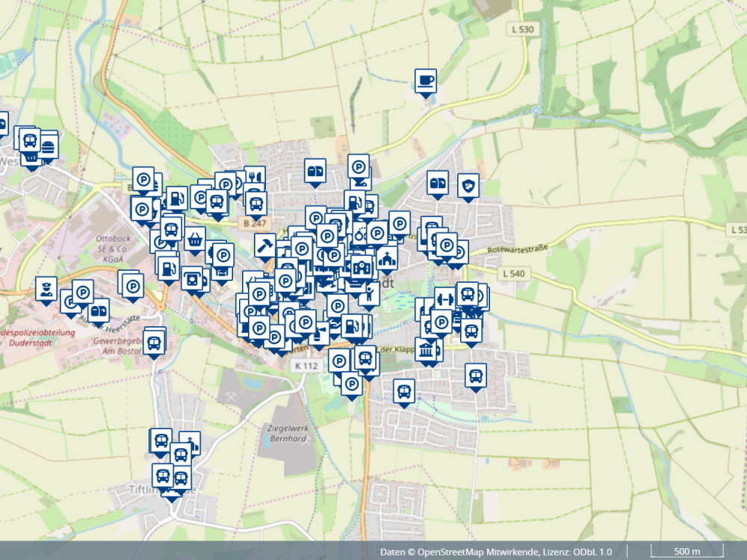Select the shopping basket marker
Viewport: 747px width, 560px height.
point(195,239)
